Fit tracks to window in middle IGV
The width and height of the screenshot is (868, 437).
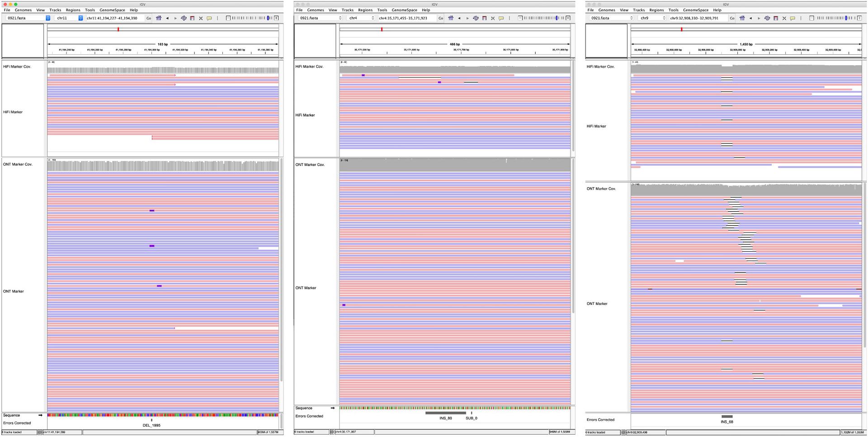coord(493,18)
